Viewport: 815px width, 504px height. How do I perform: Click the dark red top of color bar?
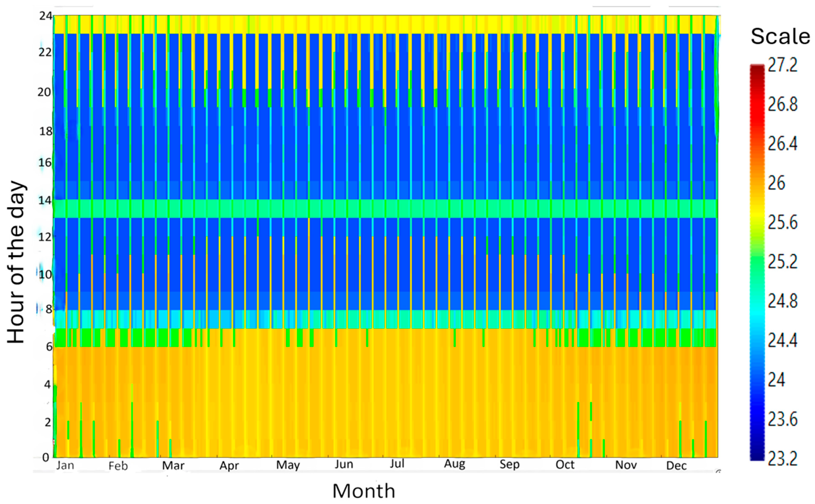[x=757, y=71]
